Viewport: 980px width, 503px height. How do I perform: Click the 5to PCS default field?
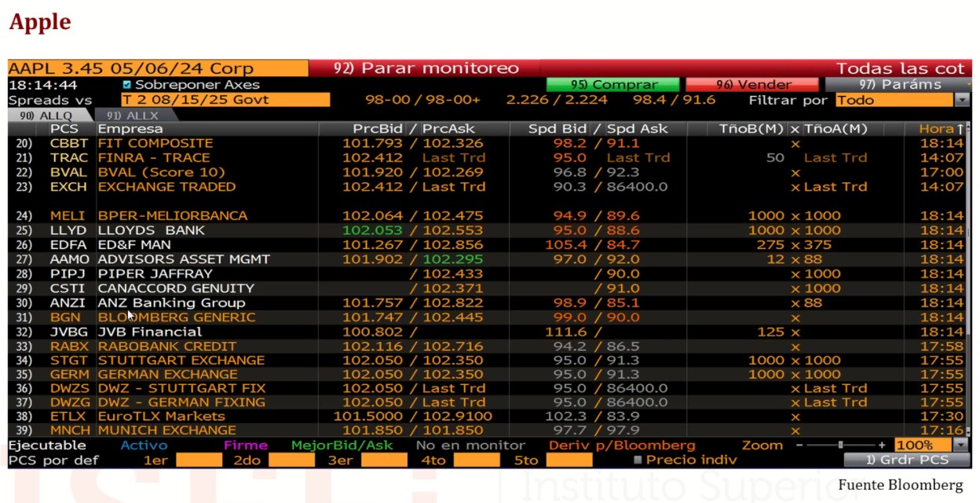(x=569, y=461)
